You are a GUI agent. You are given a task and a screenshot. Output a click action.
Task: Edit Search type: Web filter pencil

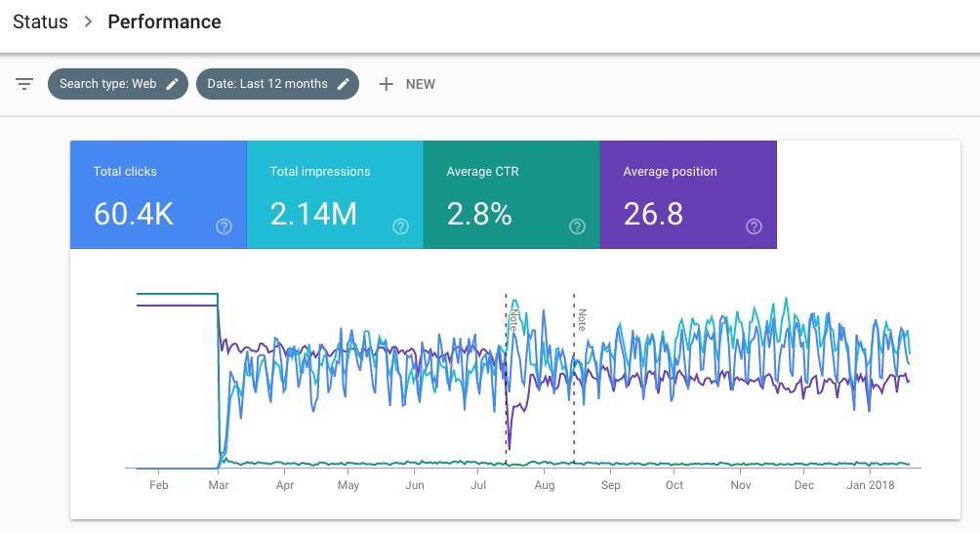[x=172, y=84]
